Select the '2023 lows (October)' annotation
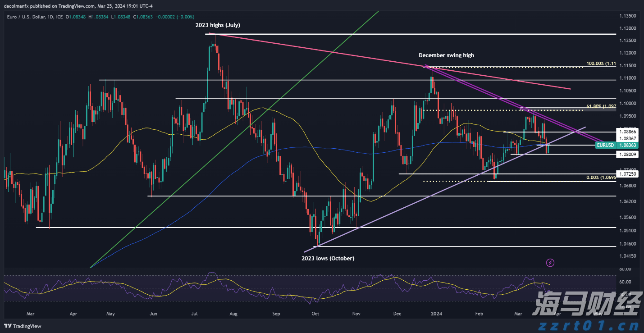The image size is (644, 333). 328,258
